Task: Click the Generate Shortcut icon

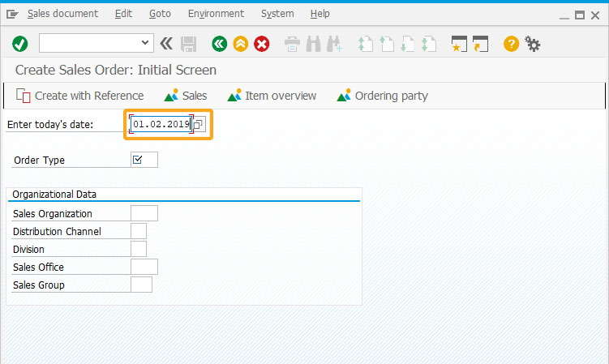Action: pos(480,44)
